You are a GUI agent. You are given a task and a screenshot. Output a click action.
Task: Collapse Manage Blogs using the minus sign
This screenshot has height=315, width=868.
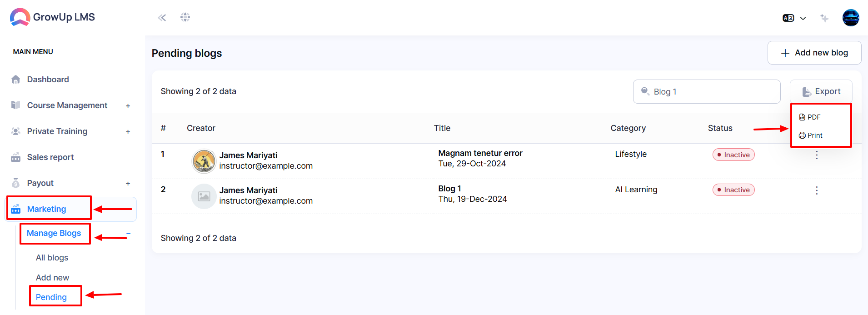[129, 234]
